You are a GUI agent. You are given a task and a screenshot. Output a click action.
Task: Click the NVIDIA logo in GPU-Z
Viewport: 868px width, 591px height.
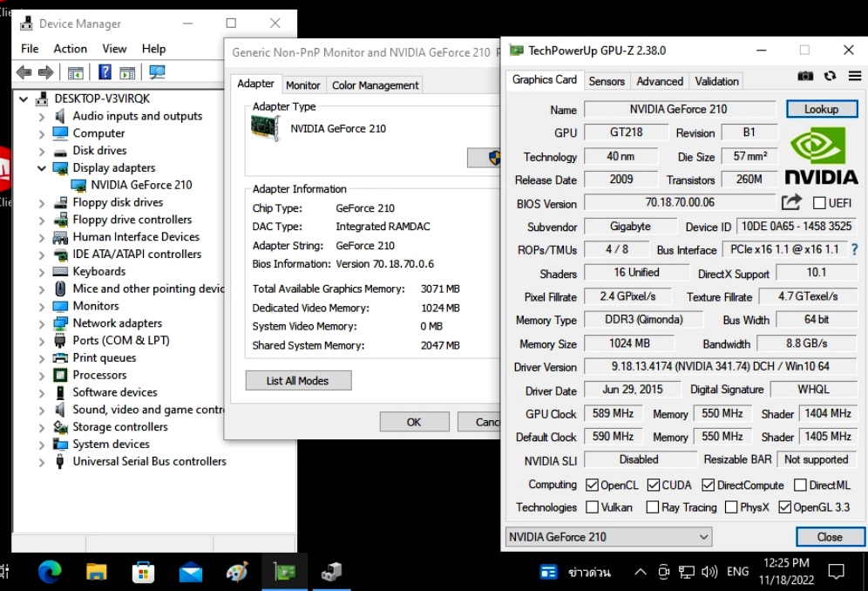820,155
